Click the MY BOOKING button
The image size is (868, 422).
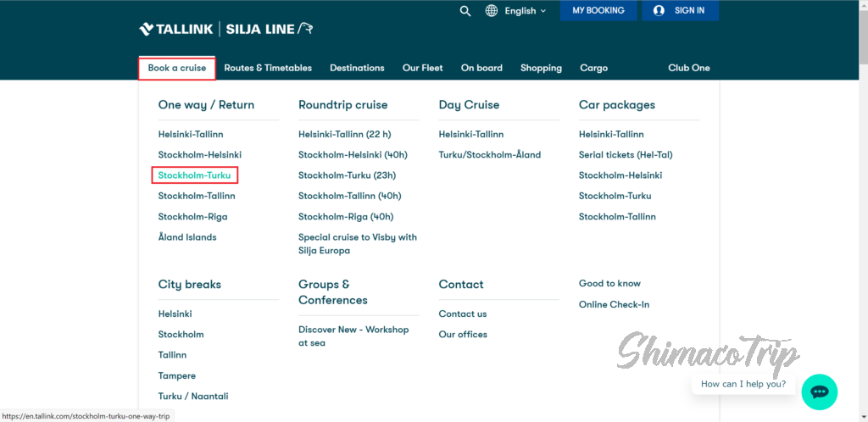click(598, 11)
